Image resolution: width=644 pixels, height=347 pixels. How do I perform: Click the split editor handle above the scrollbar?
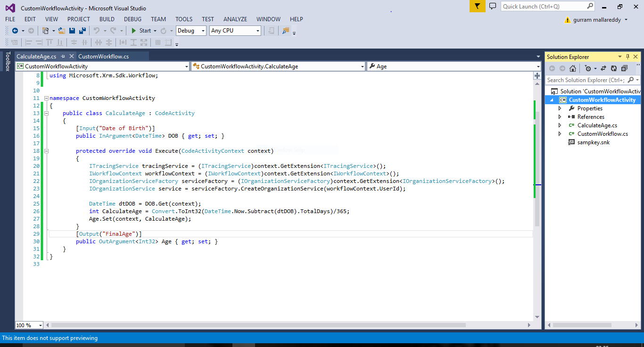point(537,75)
